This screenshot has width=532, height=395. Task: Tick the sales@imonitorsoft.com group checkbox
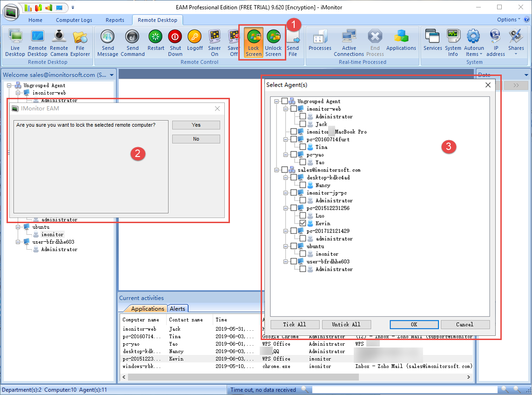285,170
